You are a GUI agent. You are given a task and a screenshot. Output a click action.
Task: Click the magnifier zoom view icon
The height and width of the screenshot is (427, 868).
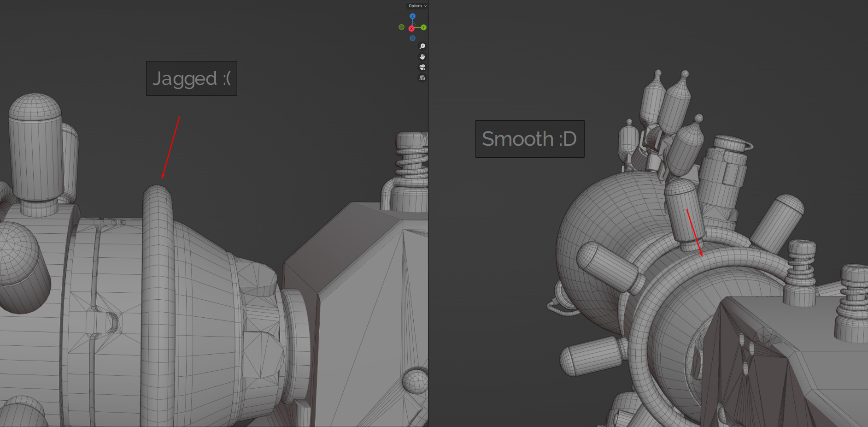pos(422,46)
